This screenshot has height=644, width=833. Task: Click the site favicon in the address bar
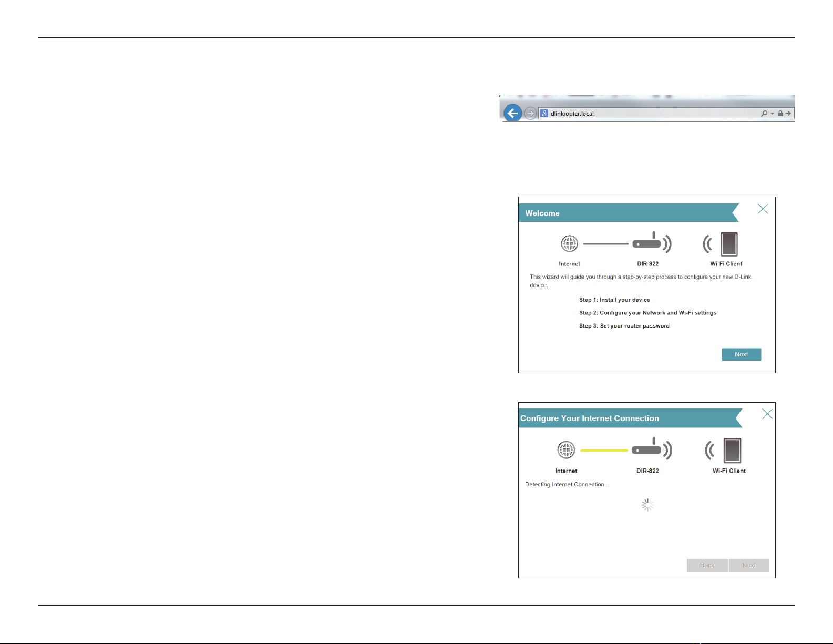coord(544,114)
